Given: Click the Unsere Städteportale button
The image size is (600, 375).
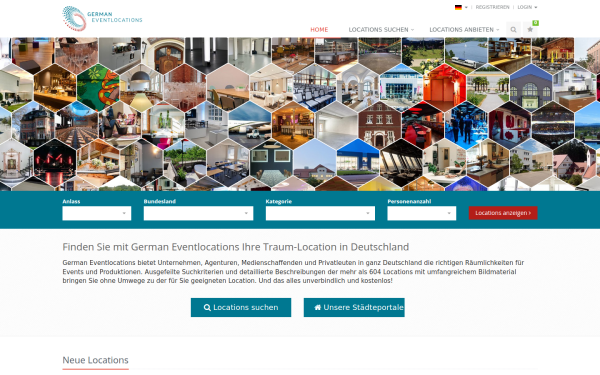Looking at the screenshot, I should [x=354, y=307].
